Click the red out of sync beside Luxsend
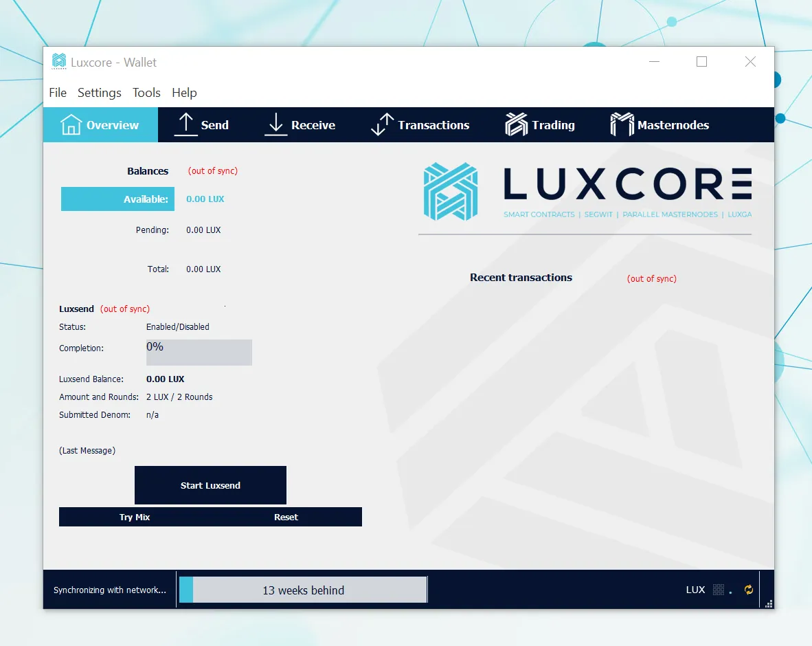The image size is (812, 646). [x=125, y=309]
